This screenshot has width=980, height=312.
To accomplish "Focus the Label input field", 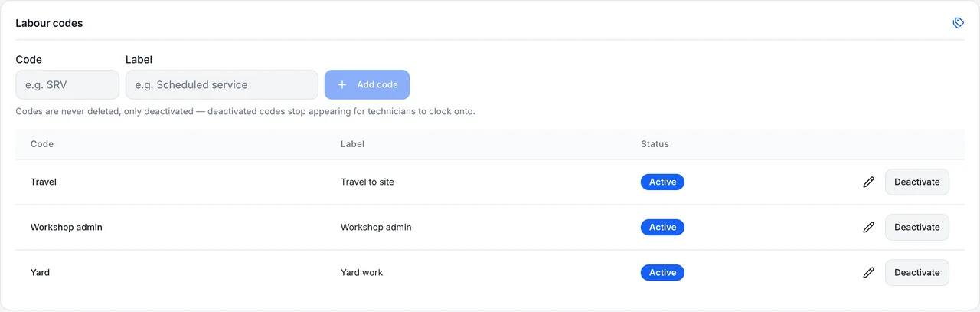I will point(222,85).
